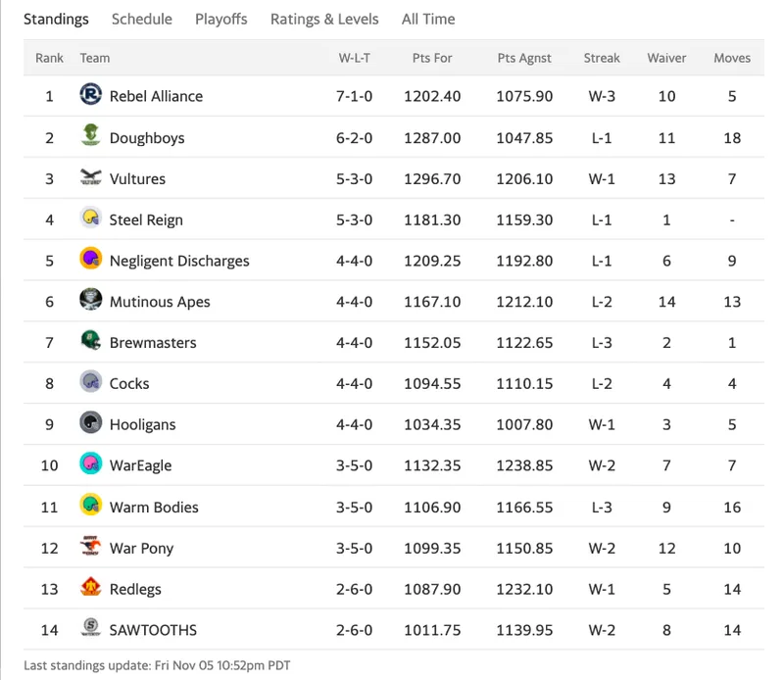Screen dimensions: 784x680
Task: Open the All Time tab
Action: coord(428,19)
